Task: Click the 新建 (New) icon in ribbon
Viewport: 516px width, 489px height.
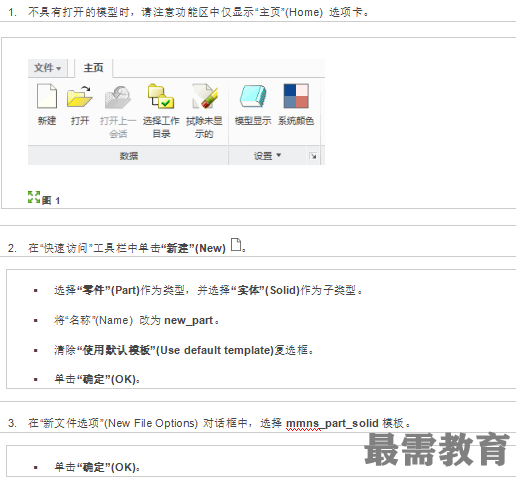Action: click(47, 96)
